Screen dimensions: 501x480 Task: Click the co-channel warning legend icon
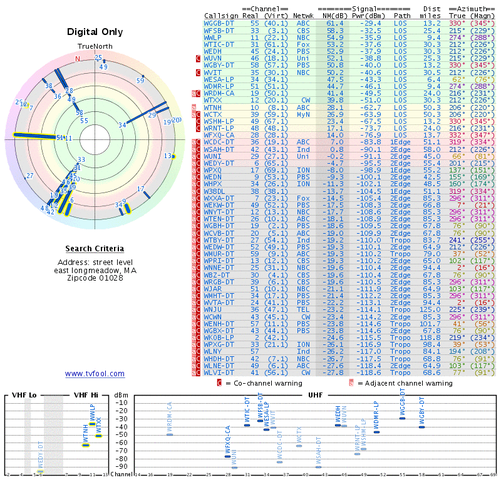click(x=219, y=383)
